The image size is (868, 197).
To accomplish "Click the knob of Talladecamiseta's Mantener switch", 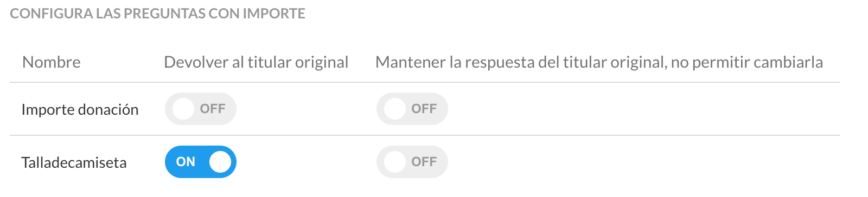I will pyautogui.click(x=394, y=162).
